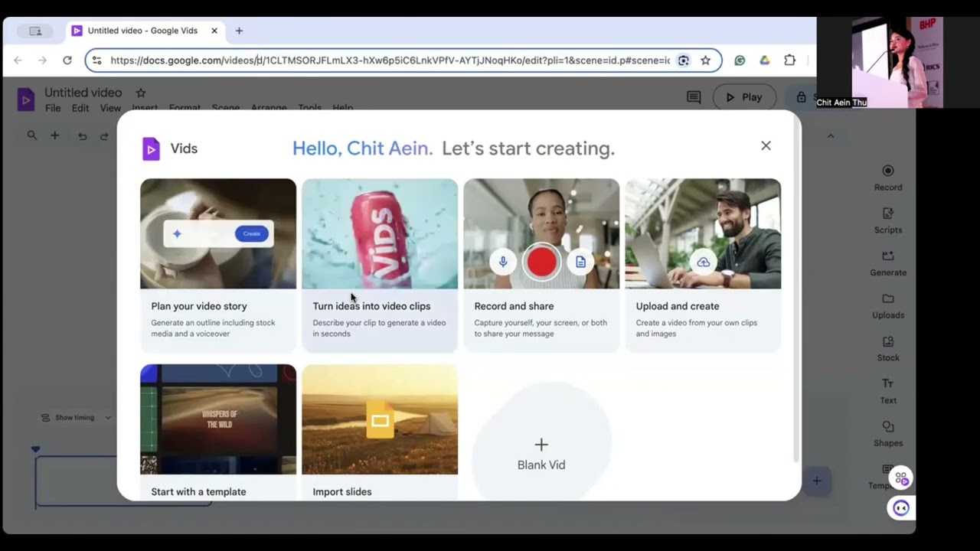Click the Google Vids home logo
Viewport: 980px width, 551px height.
pos(26,99)
